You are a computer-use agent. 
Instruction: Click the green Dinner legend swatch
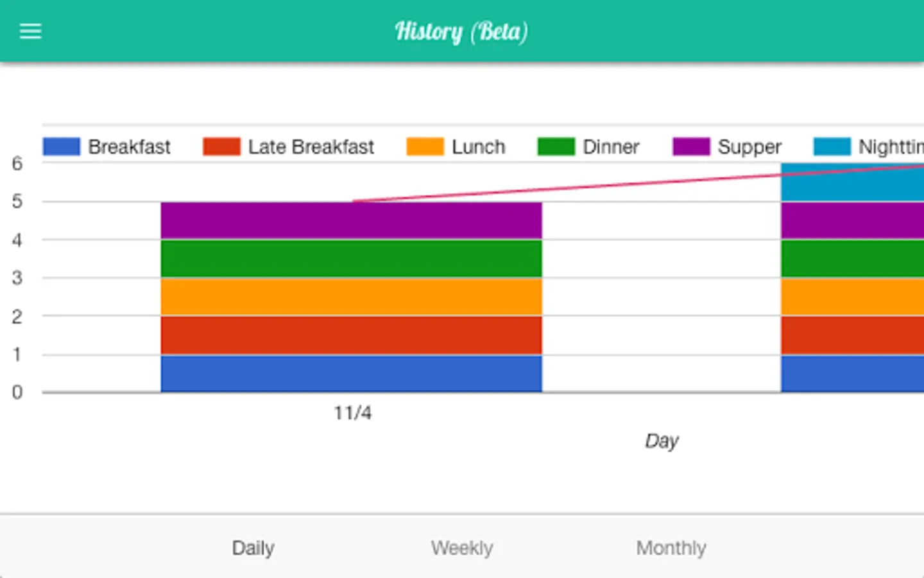[556, 146]
